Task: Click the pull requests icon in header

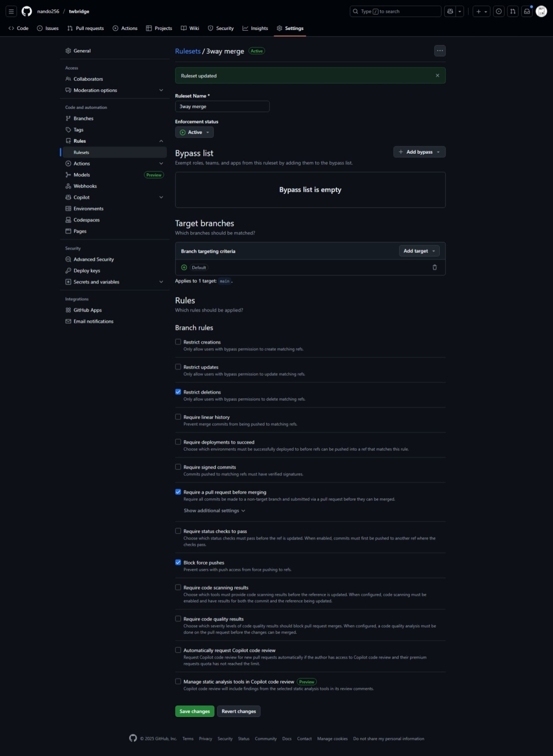Action: 512,11
